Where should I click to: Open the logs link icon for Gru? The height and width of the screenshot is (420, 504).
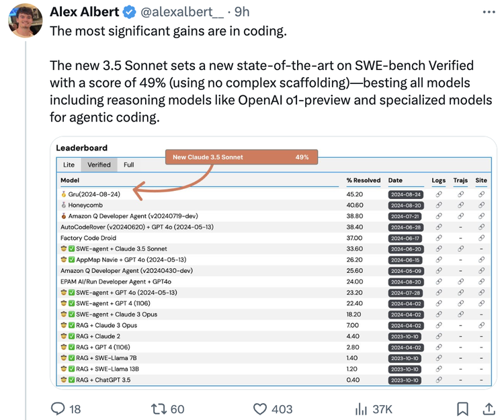pos(438,194)
